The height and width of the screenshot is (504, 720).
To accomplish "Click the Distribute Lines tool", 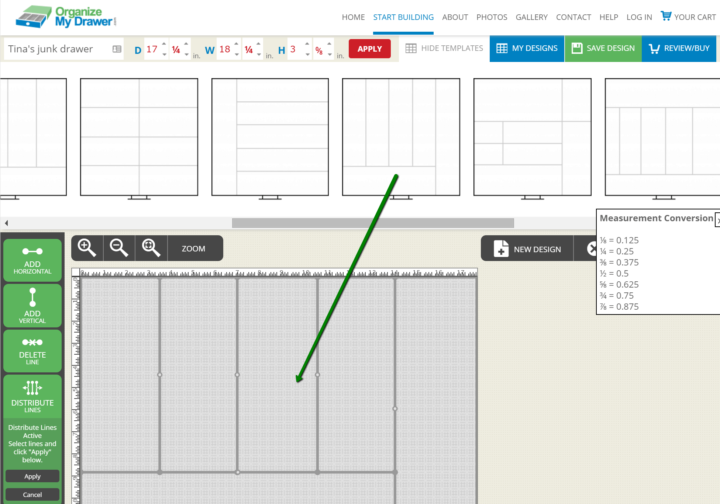I will [x=32, y=396].
